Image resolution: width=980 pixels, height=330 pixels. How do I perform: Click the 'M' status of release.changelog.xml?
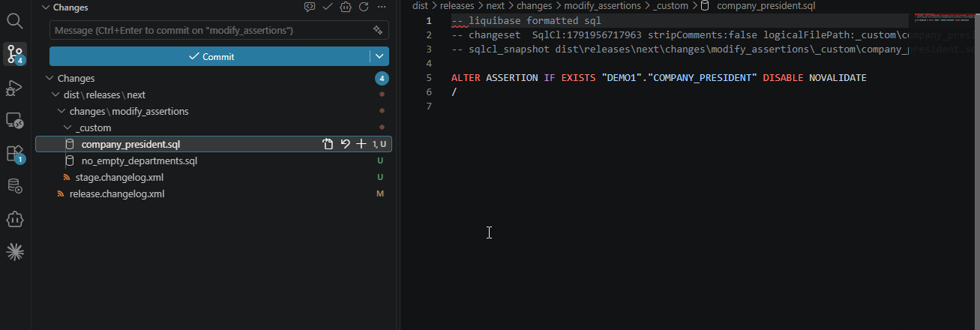pos(380,193)
